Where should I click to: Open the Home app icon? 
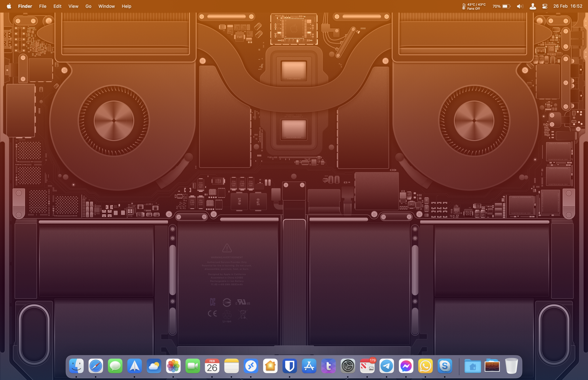(x=270, y=366)
